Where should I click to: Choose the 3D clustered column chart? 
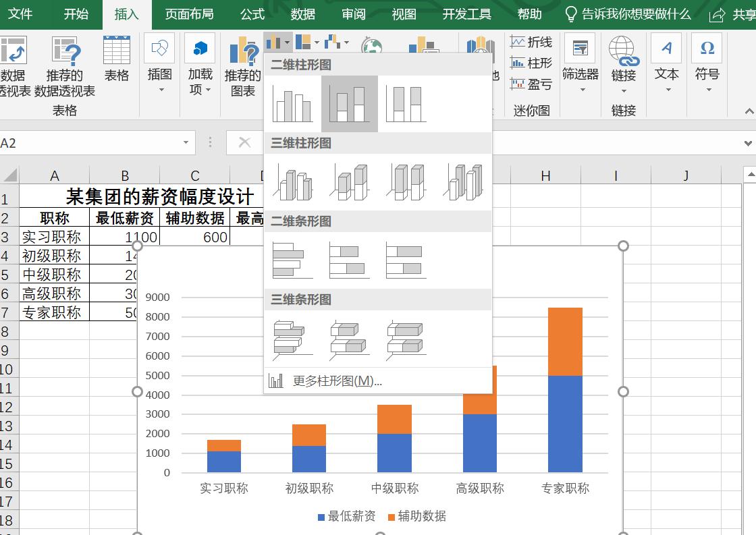293,181
